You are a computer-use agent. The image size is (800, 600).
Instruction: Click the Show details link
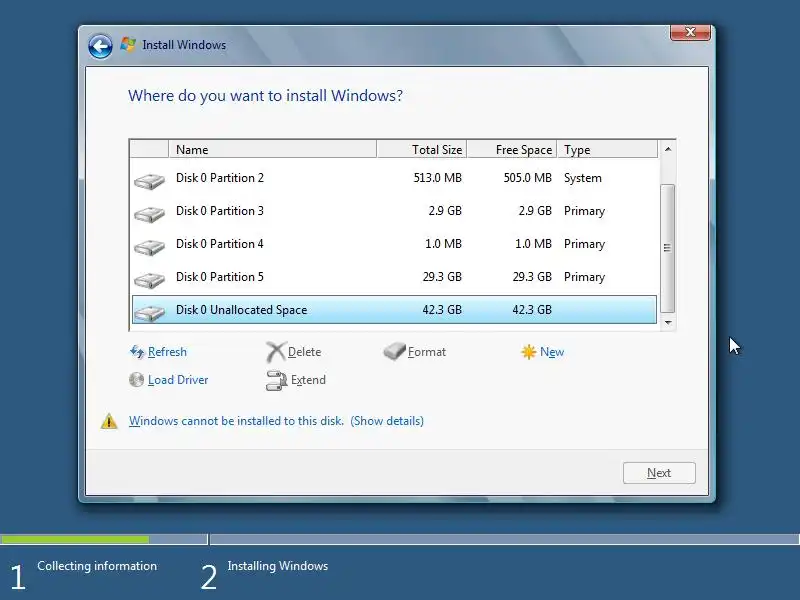click(387, 421)
